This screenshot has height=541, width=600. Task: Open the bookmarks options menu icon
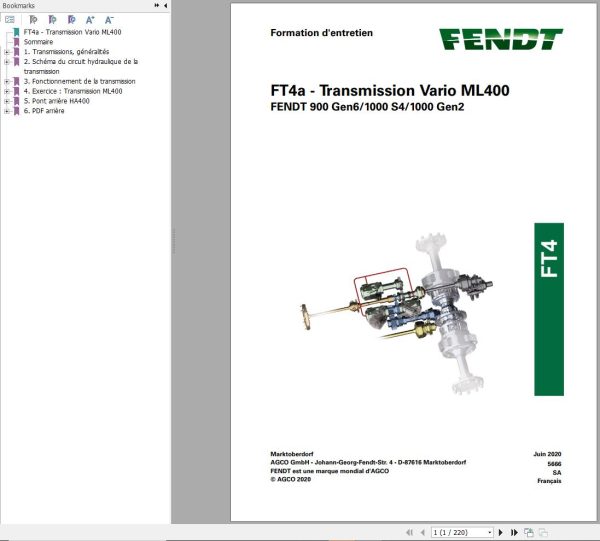click(10, 20)
